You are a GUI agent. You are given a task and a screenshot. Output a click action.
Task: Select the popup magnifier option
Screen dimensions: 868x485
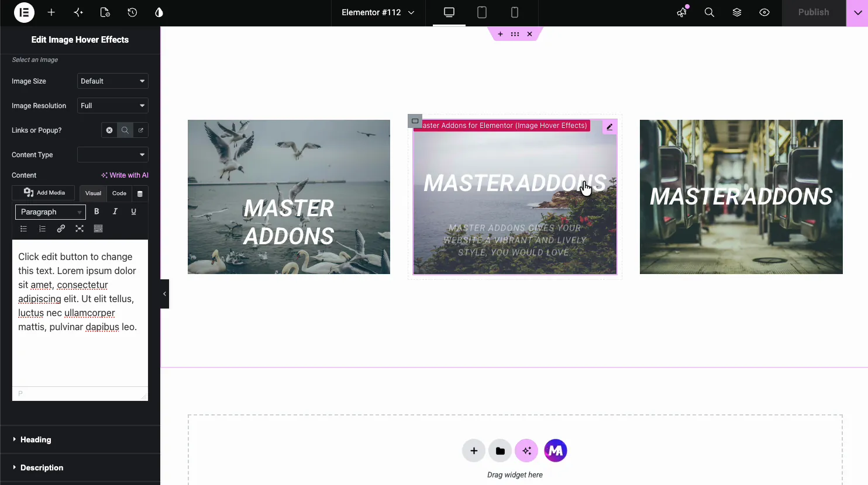pyautogui.click(x=125, y=130)
